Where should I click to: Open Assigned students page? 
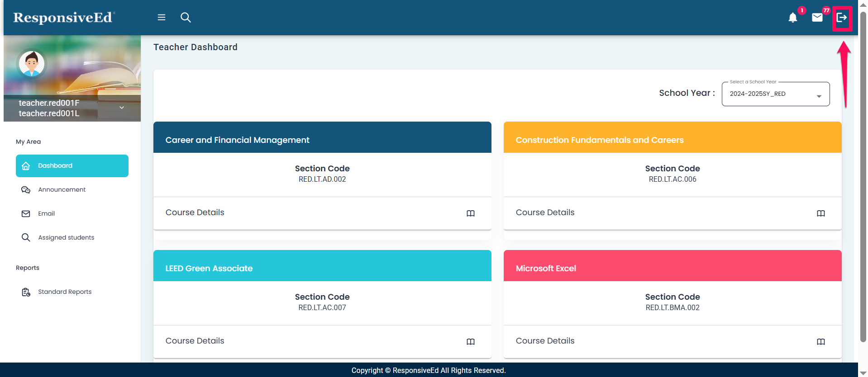click(x=66, y=238)
